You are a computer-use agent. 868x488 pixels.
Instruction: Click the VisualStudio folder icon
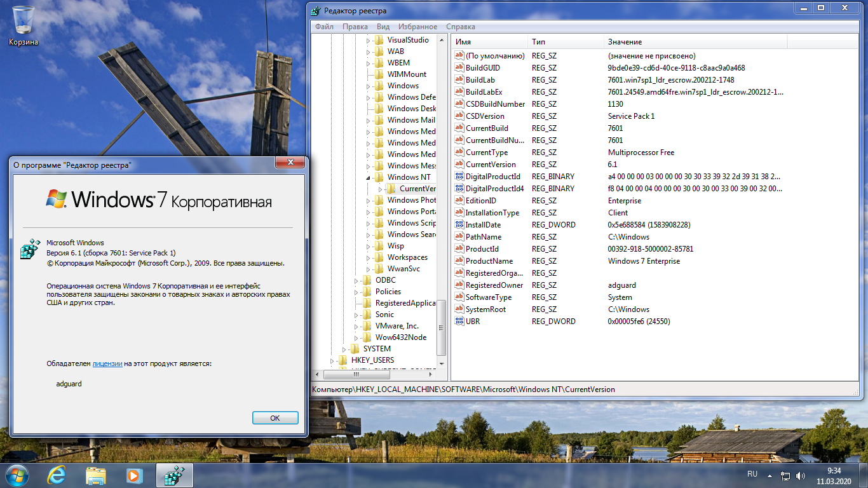coord(379,40)
